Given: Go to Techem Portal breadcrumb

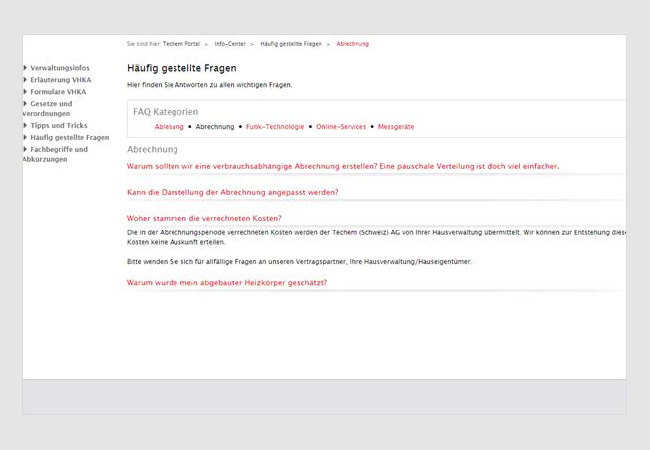Looking at the screenshot, I should pos(181,44).
